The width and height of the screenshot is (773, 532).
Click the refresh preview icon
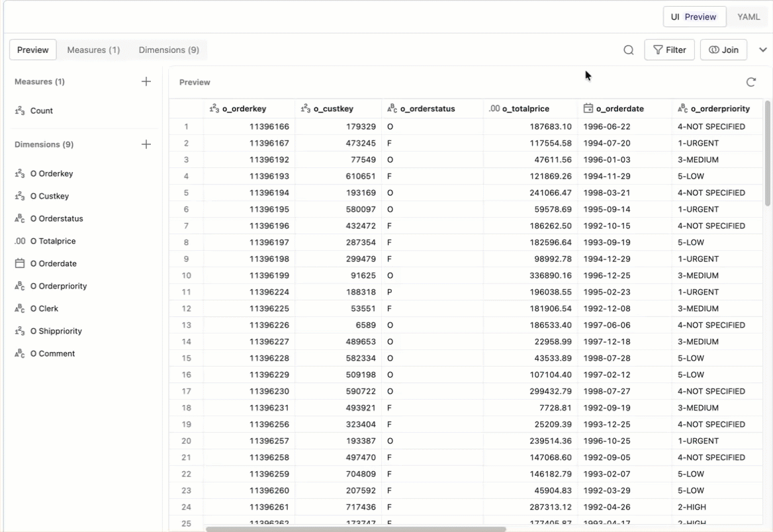pyautogui.click(x=750, y=82)
